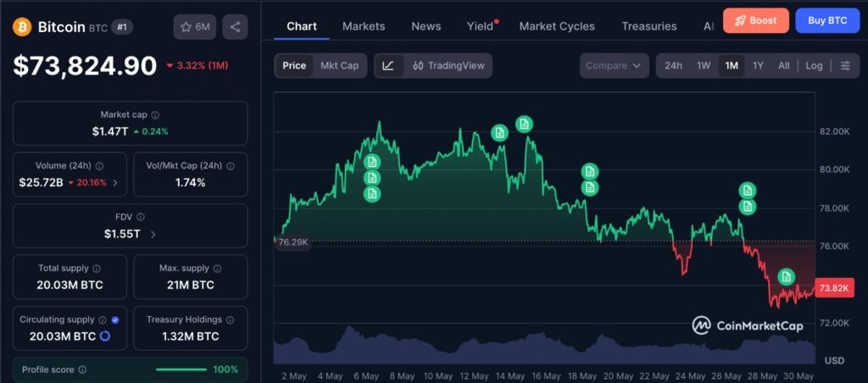Click the 1.32M BTC treasury value
868x383 pixels.
tap(191, 336)
